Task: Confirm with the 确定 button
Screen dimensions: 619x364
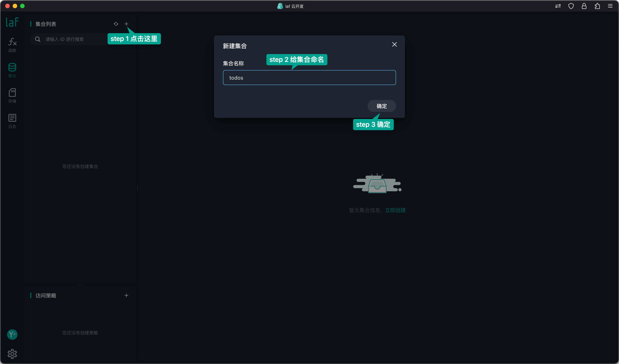Action: pyautogui.click(x=381, y=106)
